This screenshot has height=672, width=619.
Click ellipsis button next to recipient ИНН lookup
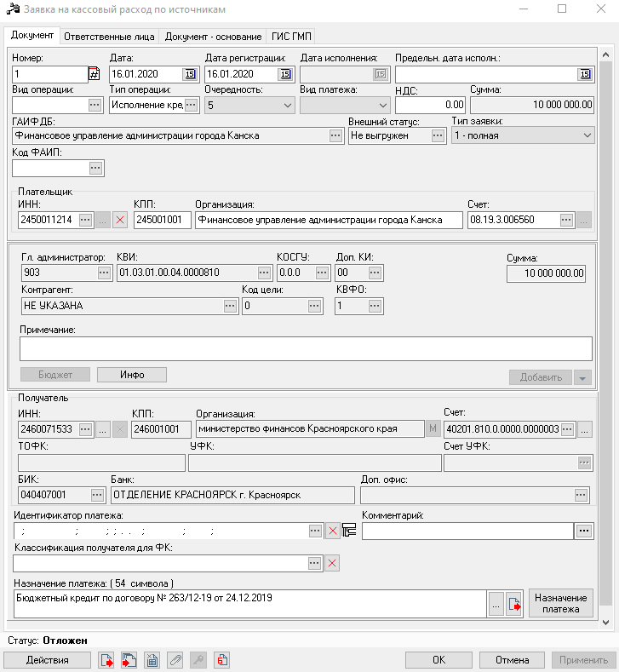[x=102, y=429]
